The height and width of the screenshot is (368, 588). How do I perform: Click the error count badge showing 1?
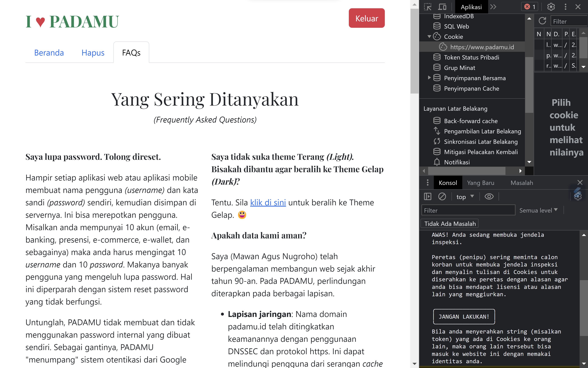(530, 7)
